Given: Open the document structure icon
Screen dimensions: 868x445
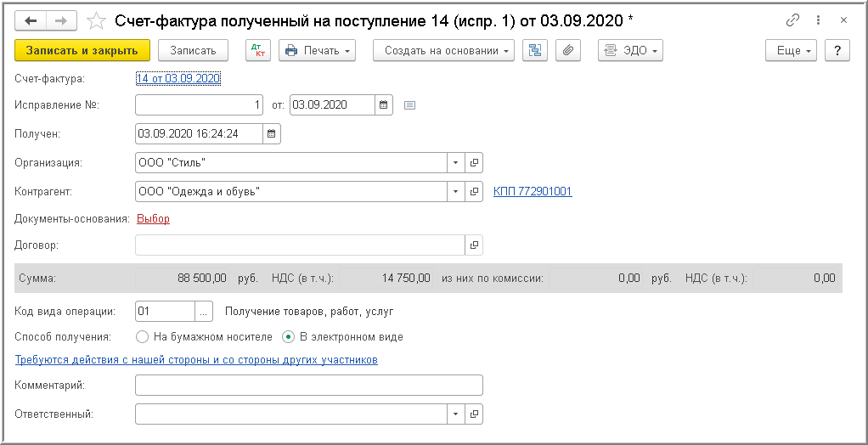Looking at the screenshot, I should pyautogui.click(x=535, y=50).
